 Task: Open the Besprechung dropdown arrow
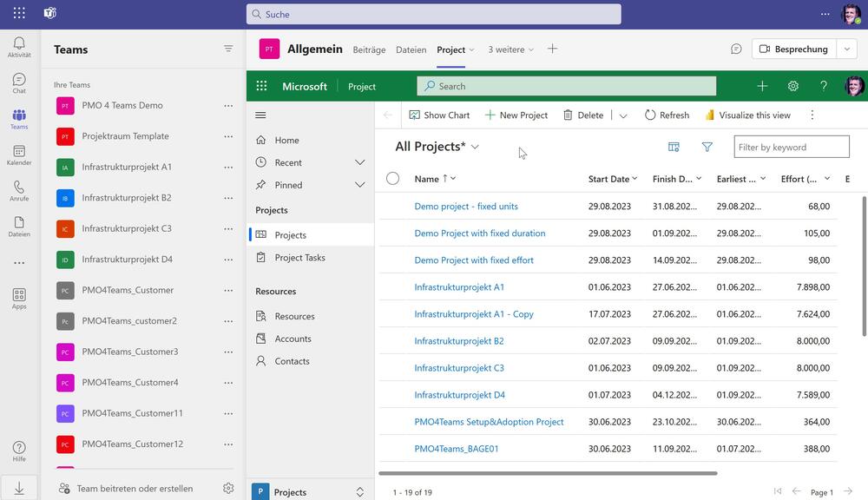(x=847, y=49)
